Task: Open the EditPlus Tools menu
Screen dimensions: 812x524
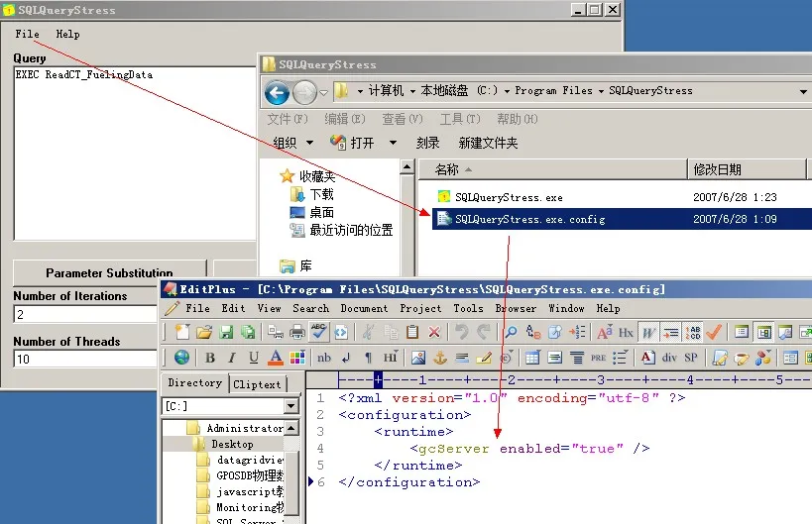Action: (469, 308)
